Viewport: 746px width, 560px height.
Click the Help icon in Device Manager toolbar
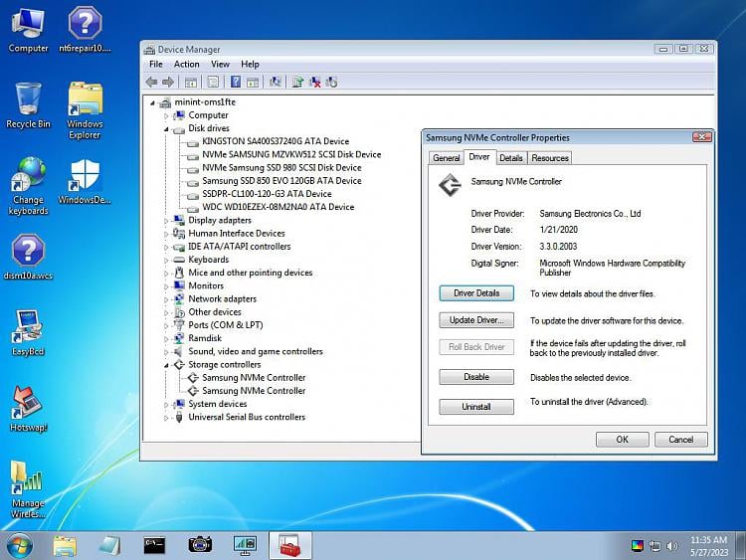[236, 82]
